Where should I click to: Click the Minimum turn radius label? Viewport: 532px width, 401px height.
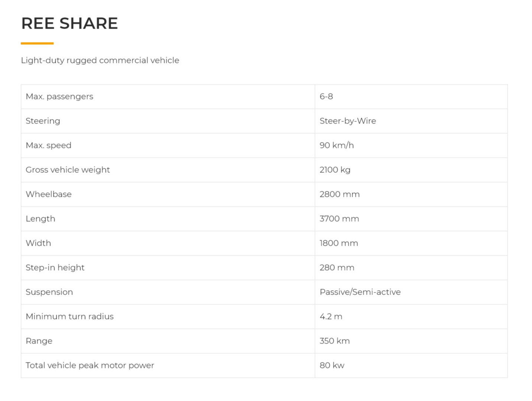(69, 317)
